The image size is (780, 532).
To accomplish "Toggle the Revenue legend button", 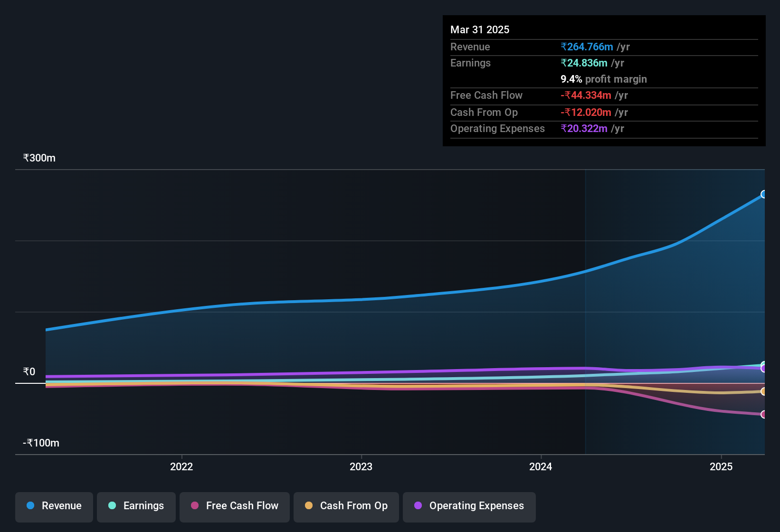I will (54, 507).
